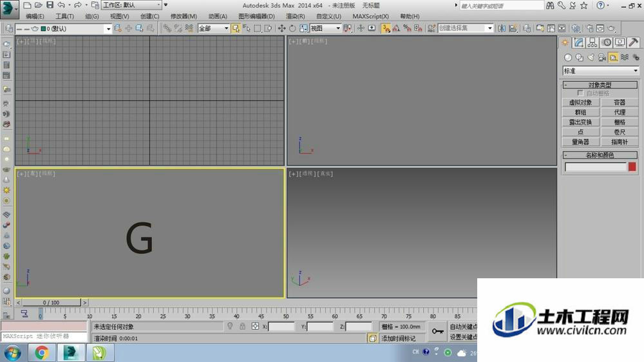The image size is (644, 362).
Task: Click the 指南针 compass button
Action: coord(620,142)
